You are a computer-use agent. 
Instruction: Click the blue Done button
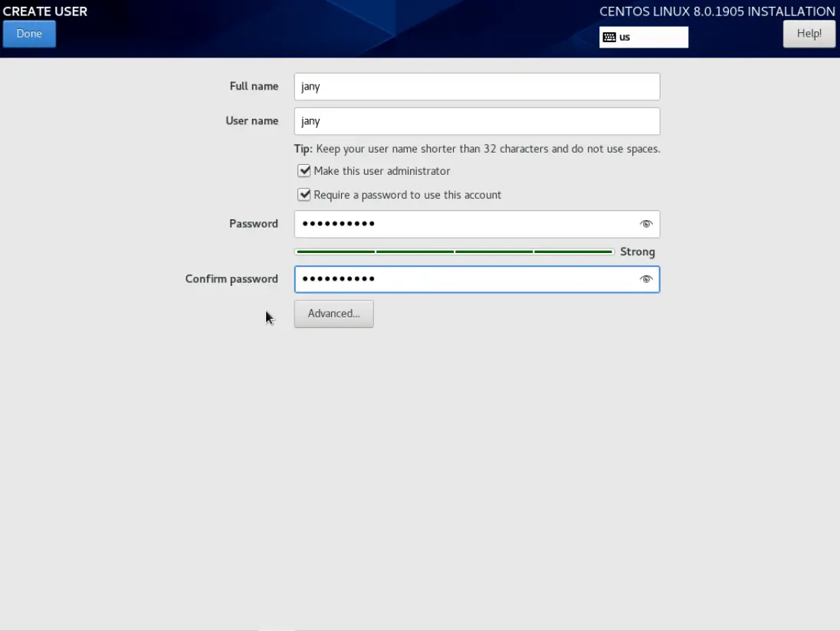pyautogui.click(x=29, y=34)
